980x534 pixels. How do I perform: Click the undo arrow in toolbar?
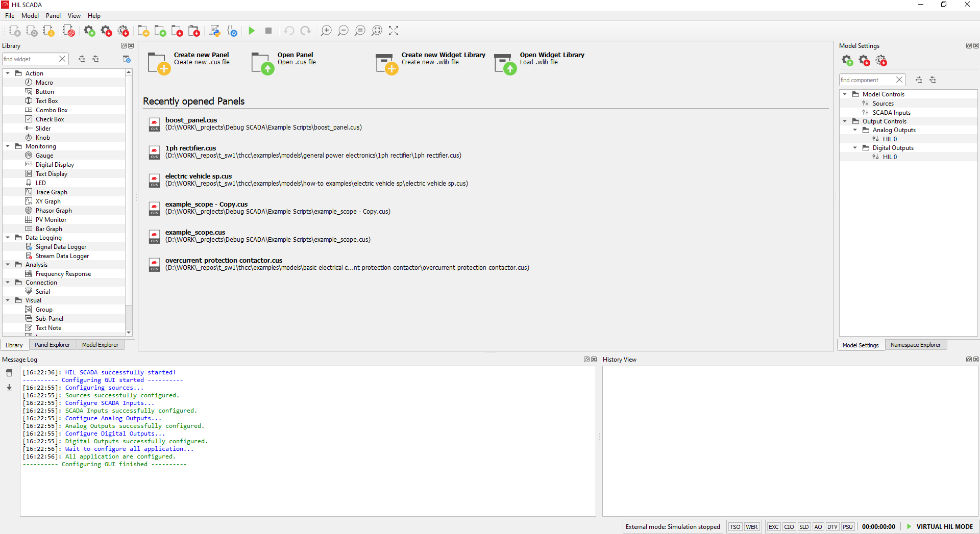289,31
